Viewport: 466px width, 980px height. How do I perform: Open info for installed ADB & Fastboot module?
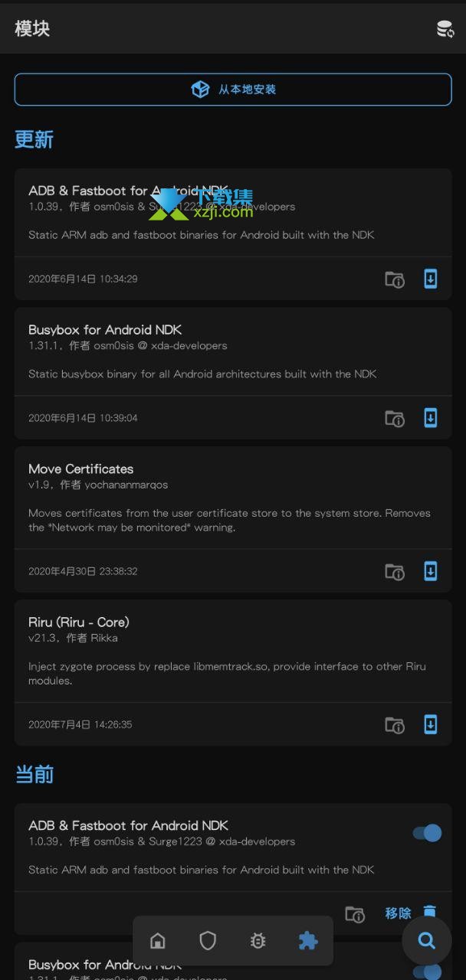pos(355,914)
